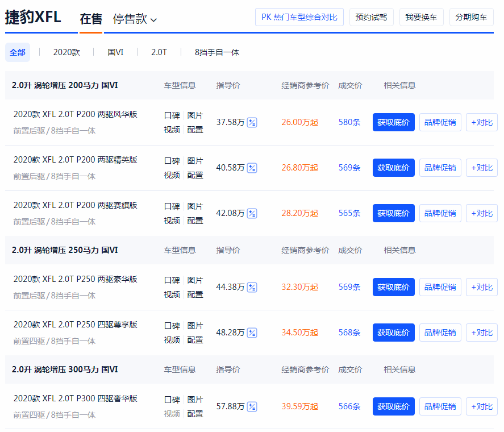
Task: Start PK 热门车型综合对比
Action: (299, 17)
